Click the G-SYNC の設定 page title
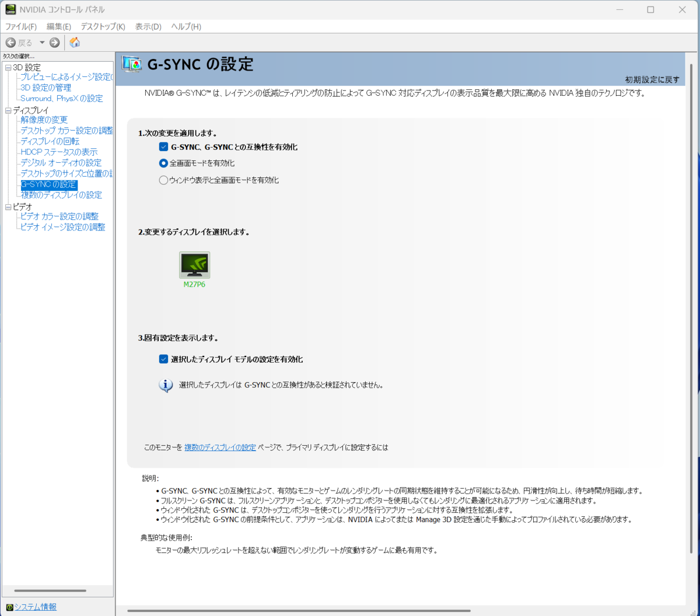Screen dimensions: 700x616 [x=200, y=64]
